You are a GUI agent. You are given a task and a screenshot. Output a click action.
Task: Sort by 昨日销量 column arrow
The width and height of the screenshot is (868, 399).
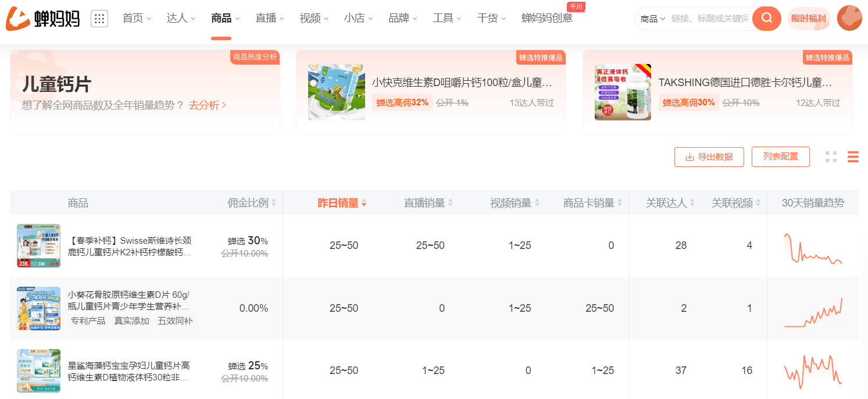364,203
